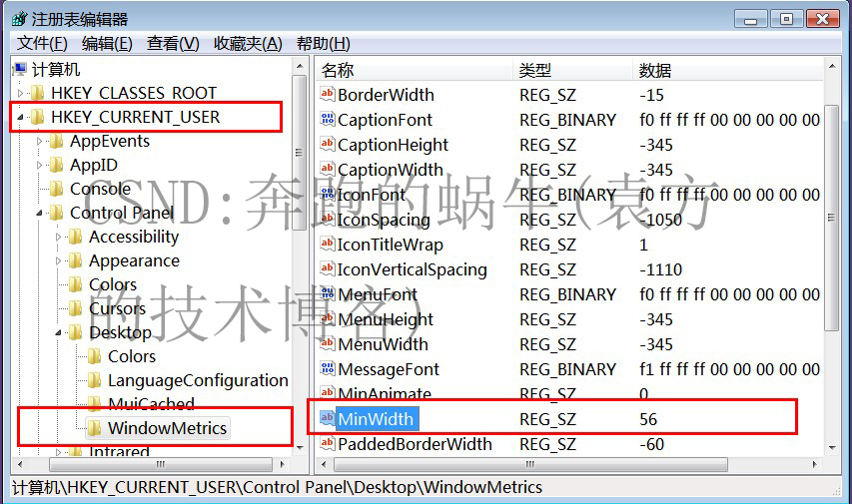Select the MenuFont value name
Screen dimensions: 852x504
click(378, 294)
